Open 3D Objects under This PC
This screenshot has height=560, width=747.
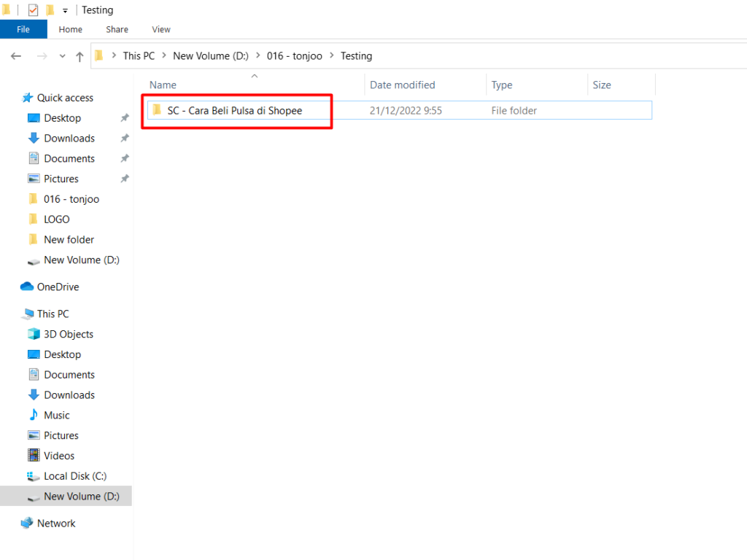click(x=66, y=334)
